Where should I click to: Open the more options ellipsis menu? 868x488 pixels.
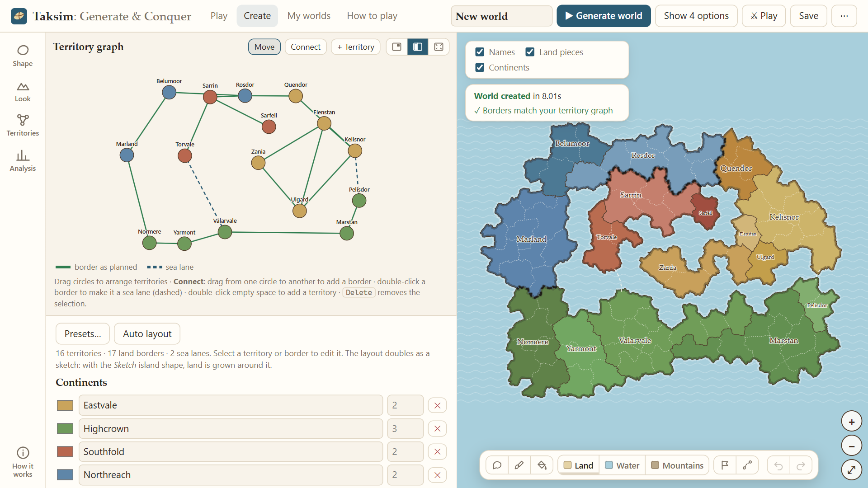coord(844,16)
